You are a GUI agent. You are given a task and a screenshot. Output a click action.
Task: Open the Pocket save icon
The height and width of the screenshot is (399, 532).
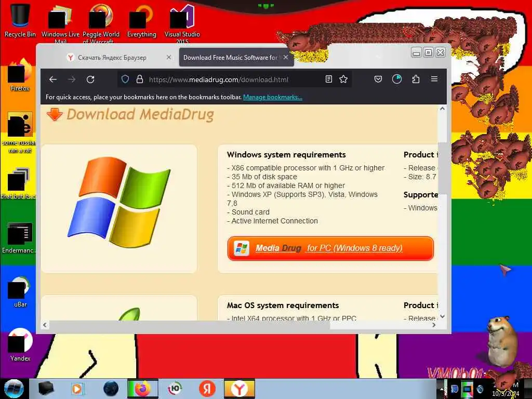(x=378, y=79)
